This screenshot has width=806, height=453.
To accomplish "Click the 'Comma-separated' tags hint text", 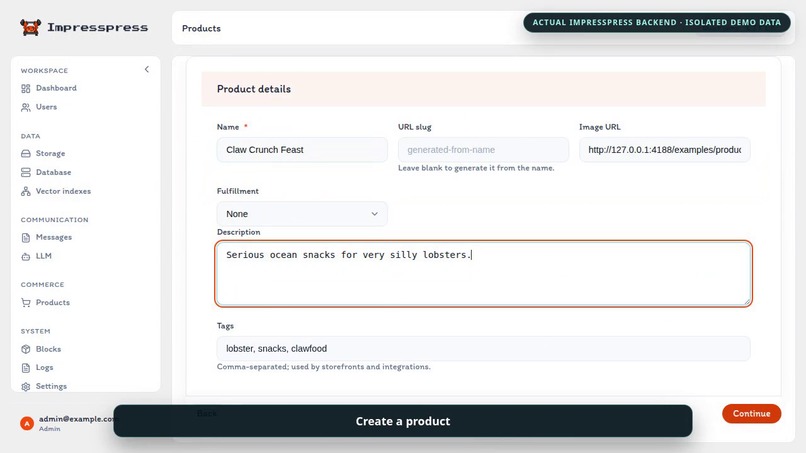I will pos(324,367).
